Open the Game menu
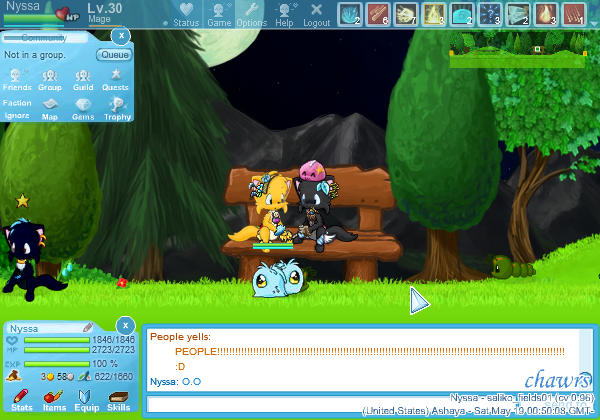 [219, 15]
